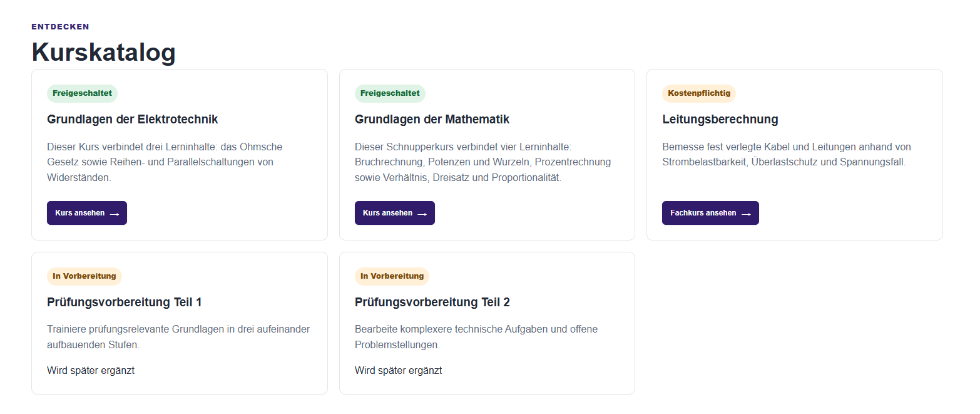This screenshot has width=980, height=414.
Task: Click the Prüfungsvorbereitung Teil 2 title
Action: pyautogui.click(x=432, y=303)
